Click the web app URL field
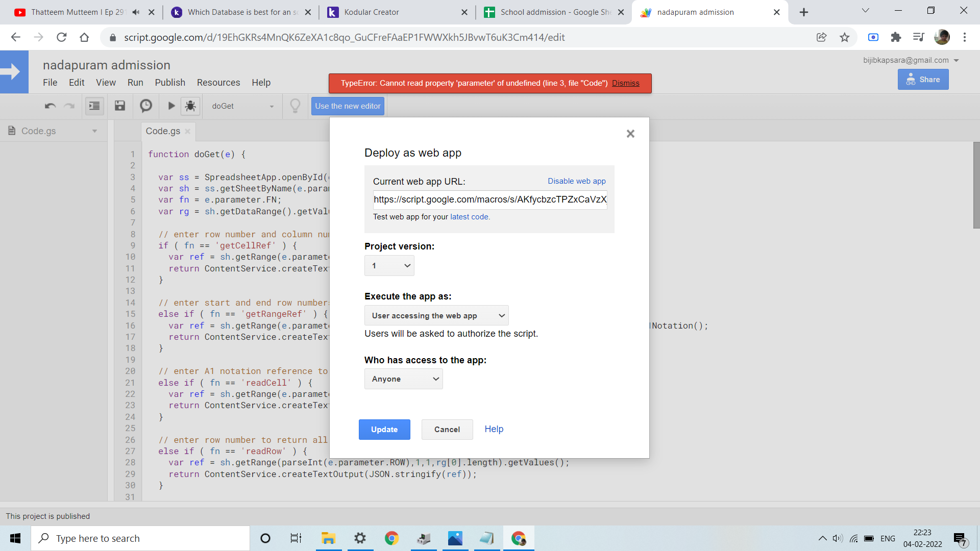 coord(489,199)
